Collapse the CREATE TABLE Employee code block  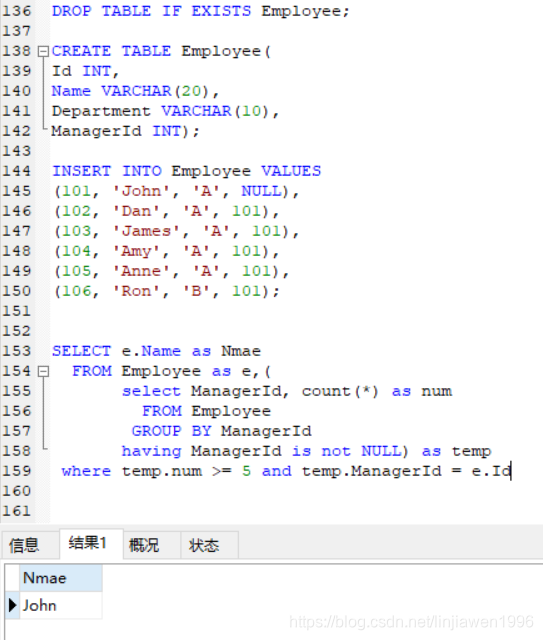[x=43, y=51]
